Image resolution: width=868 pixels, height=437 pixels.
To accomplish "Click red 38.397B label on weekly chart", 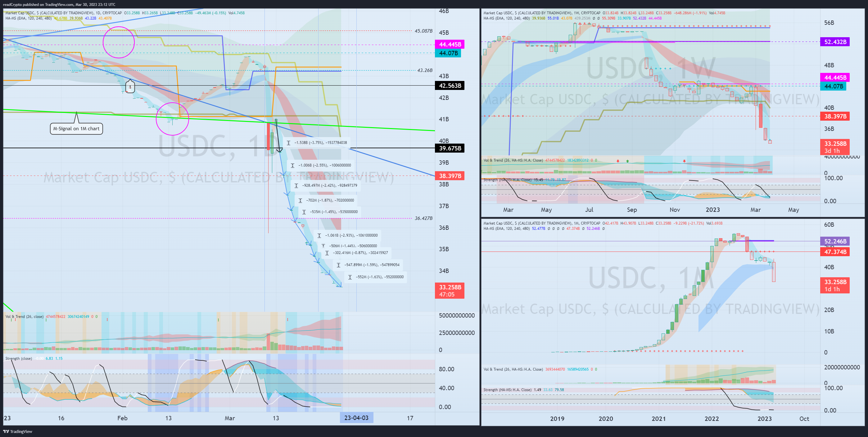I will pos(835,116).
